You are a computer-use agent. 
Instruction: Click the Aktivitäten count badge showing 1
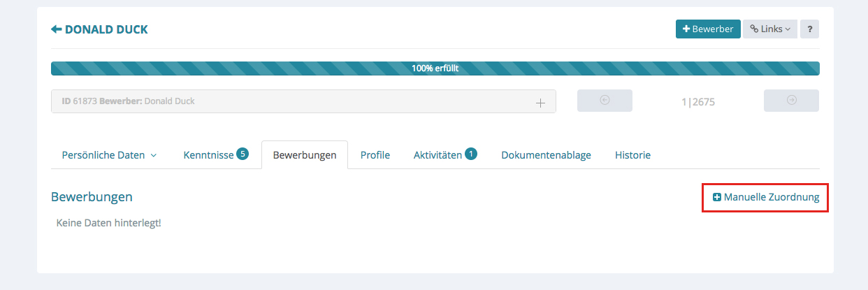pos(471,154)
